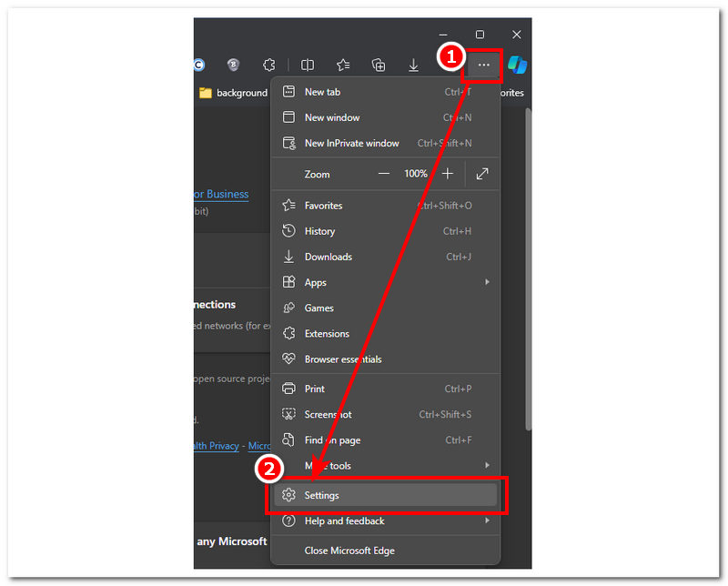Open the Favorites star toolbar icon
Viewport: 728px width, 586px height.
click(x=343, y=65)
